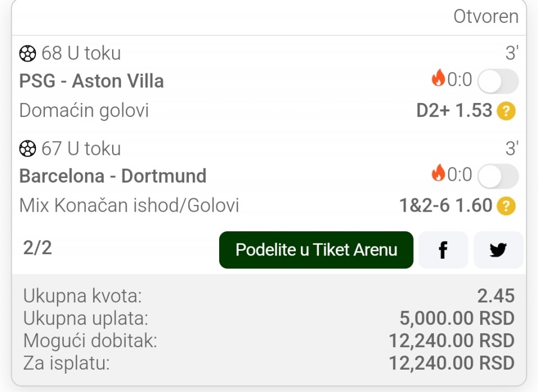Tap the flame icon on PSG match

pyautogui.click(x=438, y=78)
